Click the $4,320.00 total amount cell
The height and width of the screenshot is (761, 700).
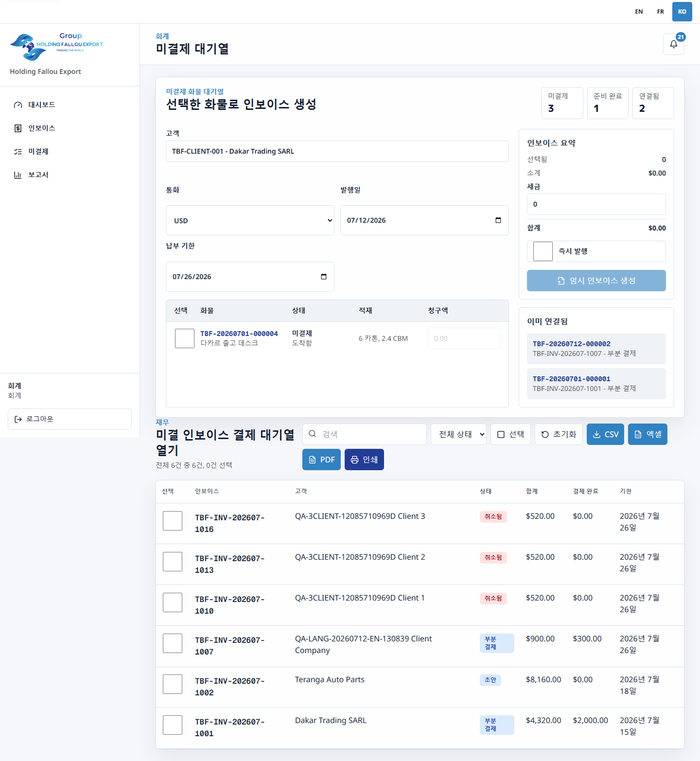click(x=543, y=721)
